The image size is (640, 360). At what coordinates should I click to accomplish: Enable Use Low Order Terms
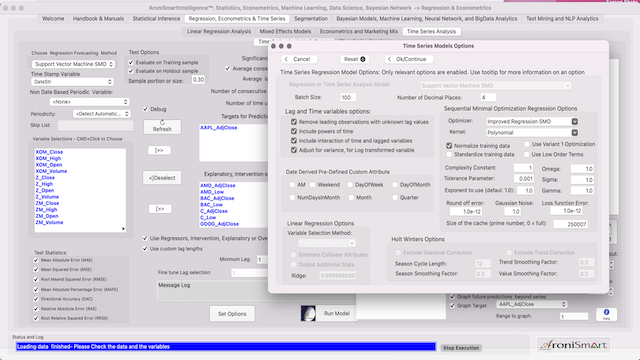pos(527,154)
